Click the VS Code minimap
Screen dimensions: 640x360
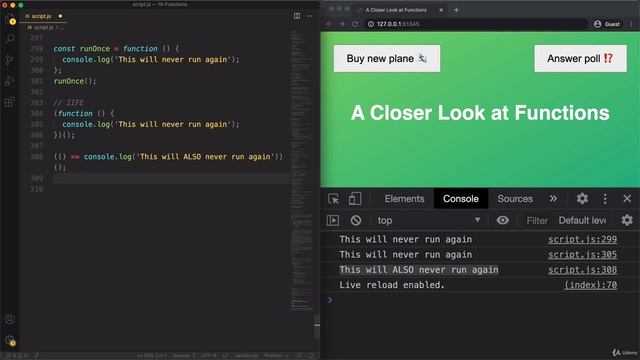point(301,171)
